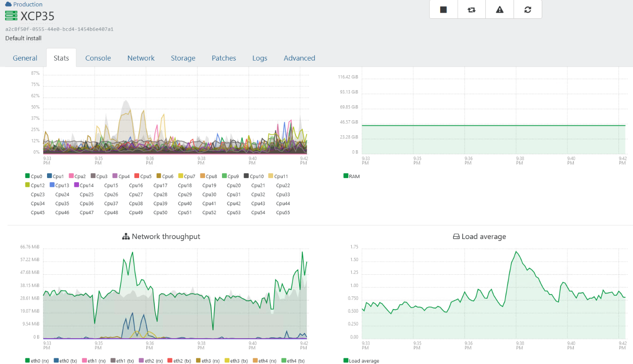Viewport: 633px width, 364px height.
Task: Toggle the Load average legend entry
Action: (361, 361)
